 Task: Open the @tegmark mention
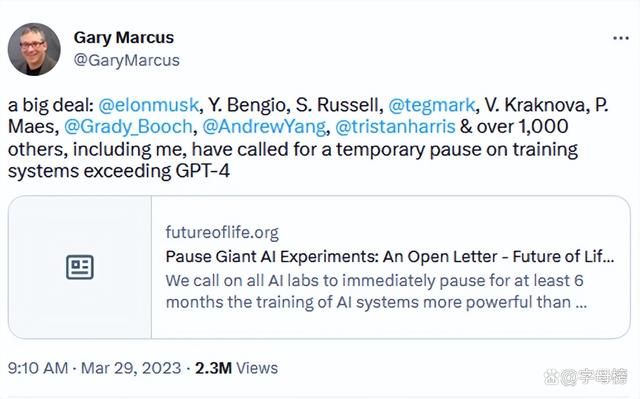[x=431, y=105]
